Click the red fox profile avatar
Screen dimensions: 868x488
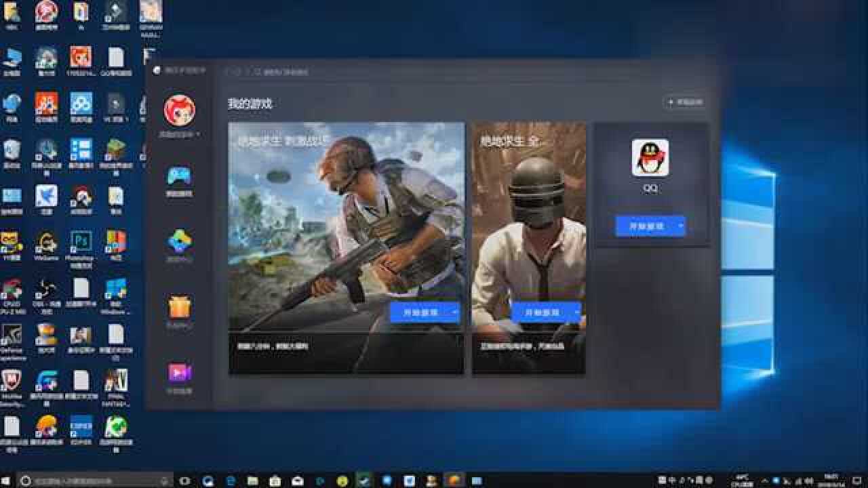pos(179,110)
